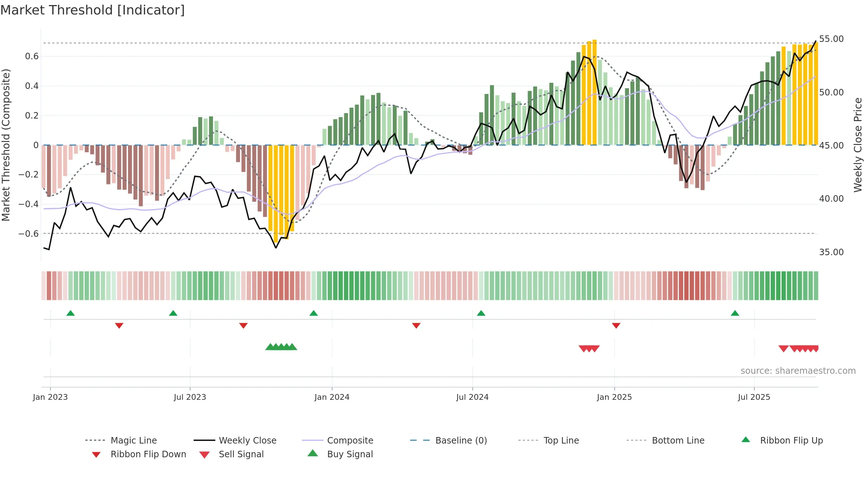Click the ribbon flip up marker before Jul 2025

tap(735, 313)
